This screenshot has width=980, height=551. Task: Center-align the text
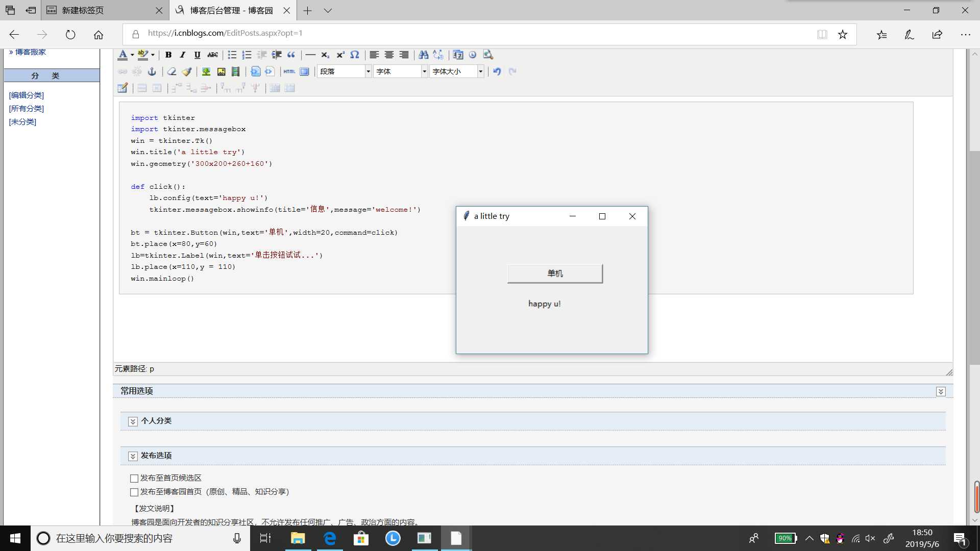click(x=389, y=55)
